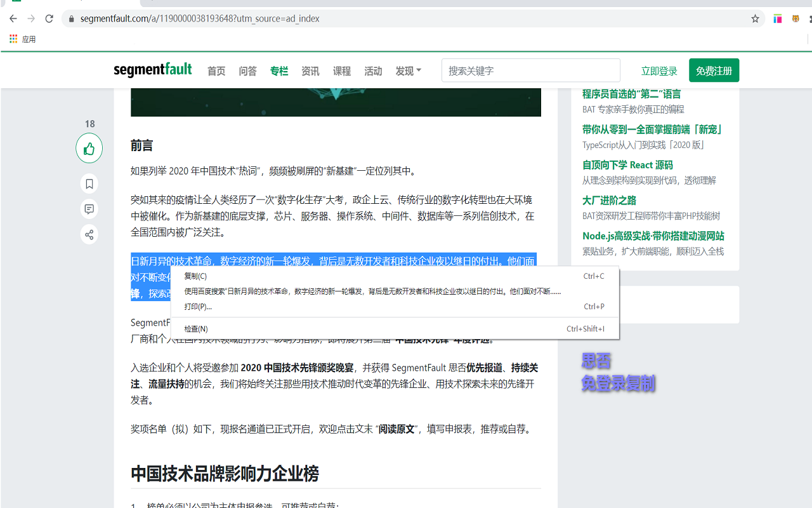Open 资讯 navigation item

pos(310,71)
